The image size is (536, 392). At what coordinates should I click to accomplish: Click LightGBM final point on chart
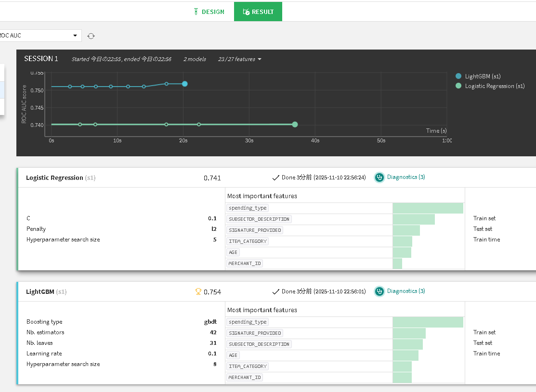[x=184, y=84]
